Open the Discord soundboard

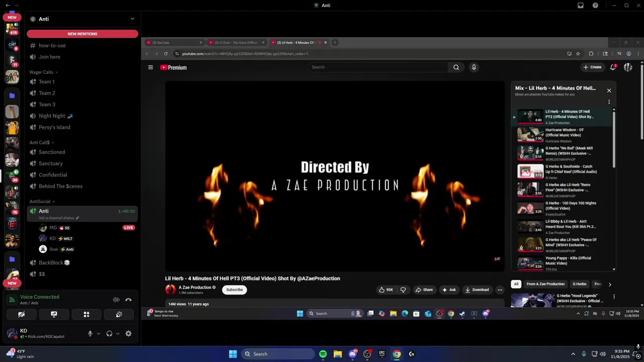(x=119, y=314)
